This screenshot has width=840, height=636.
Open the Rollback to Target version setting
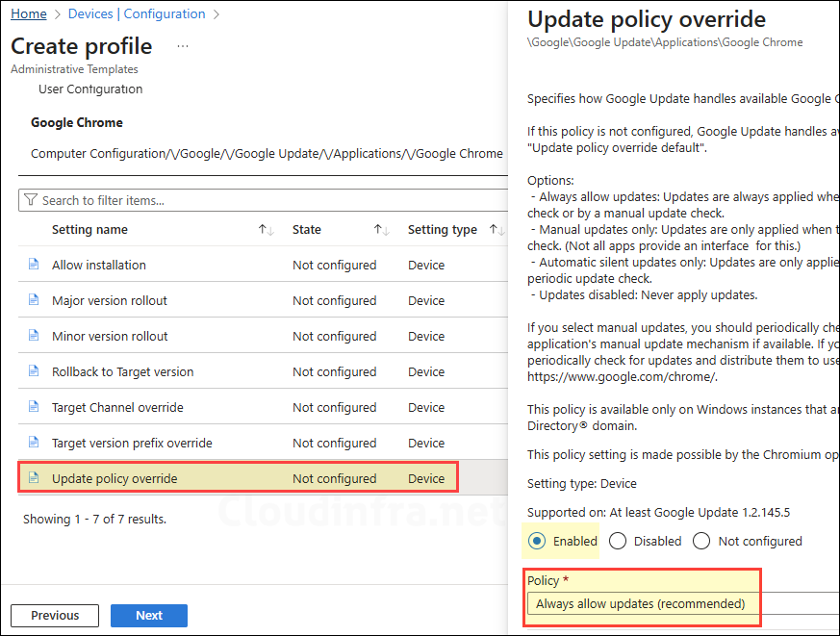tap(122, 371)
